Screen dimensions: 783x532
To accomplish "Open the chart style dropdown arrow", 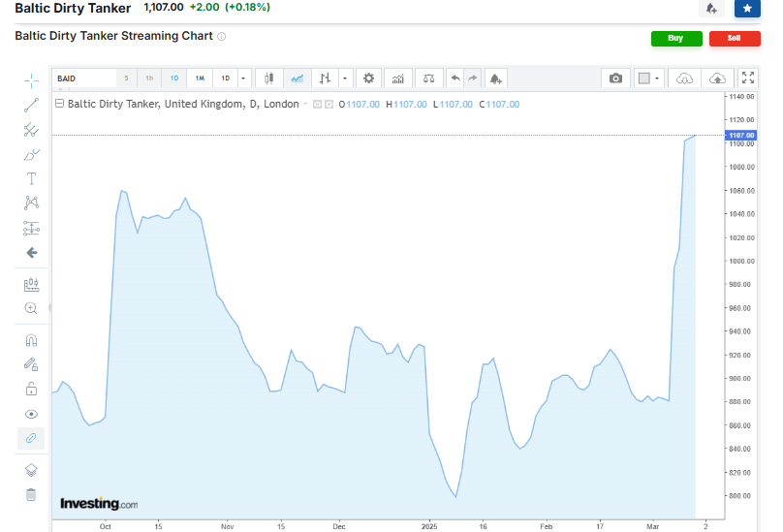I will (344, 78).
